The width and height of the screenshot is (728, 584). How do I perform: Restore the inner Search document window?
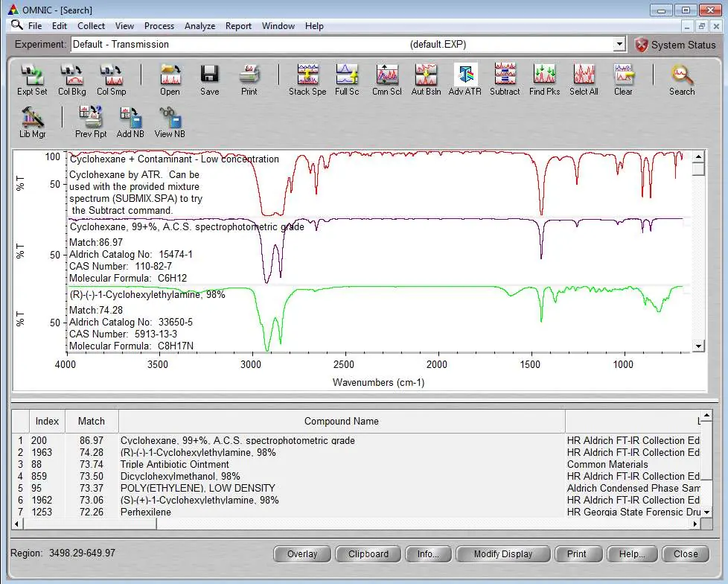pyautogui.click(x=701, y=27)
